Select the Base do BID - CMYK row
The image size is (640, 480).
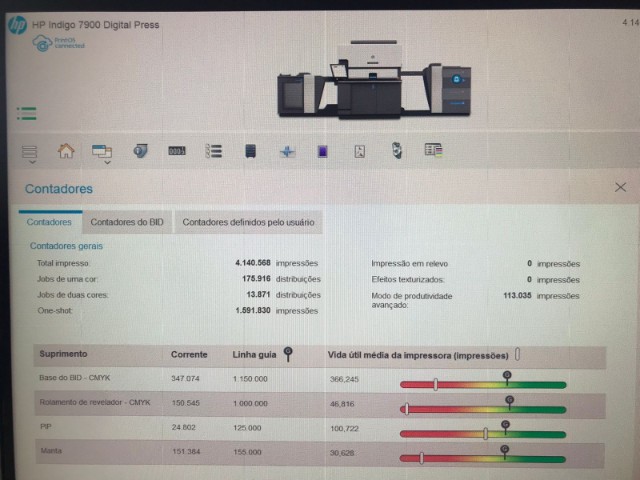coord(320,380)
